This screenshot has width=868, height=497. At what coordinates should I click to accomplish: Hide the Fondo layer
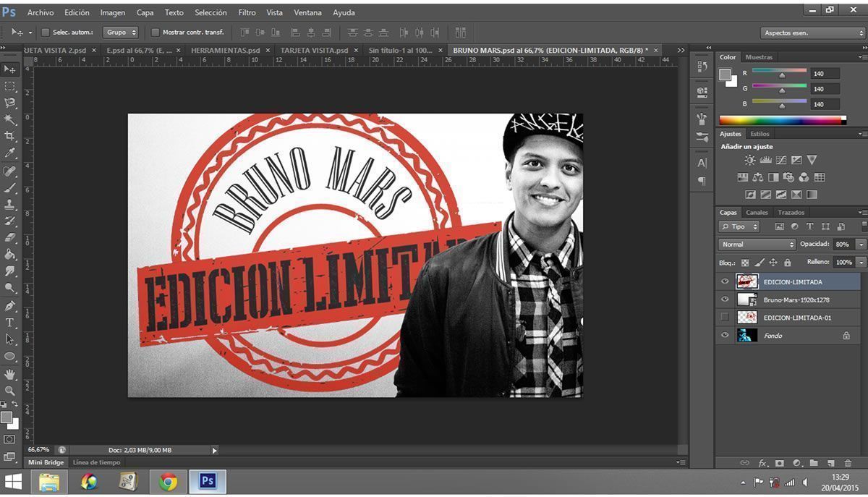click(725, 335)
